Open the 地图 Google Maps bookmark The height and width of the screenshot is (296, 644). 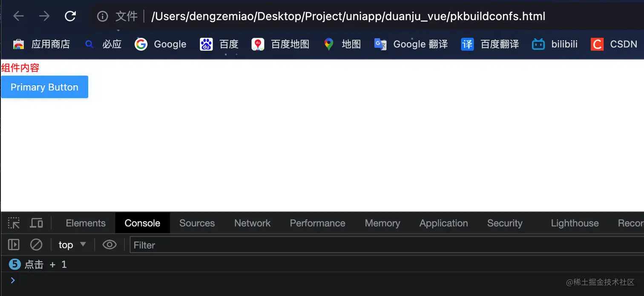pos(342,44)
